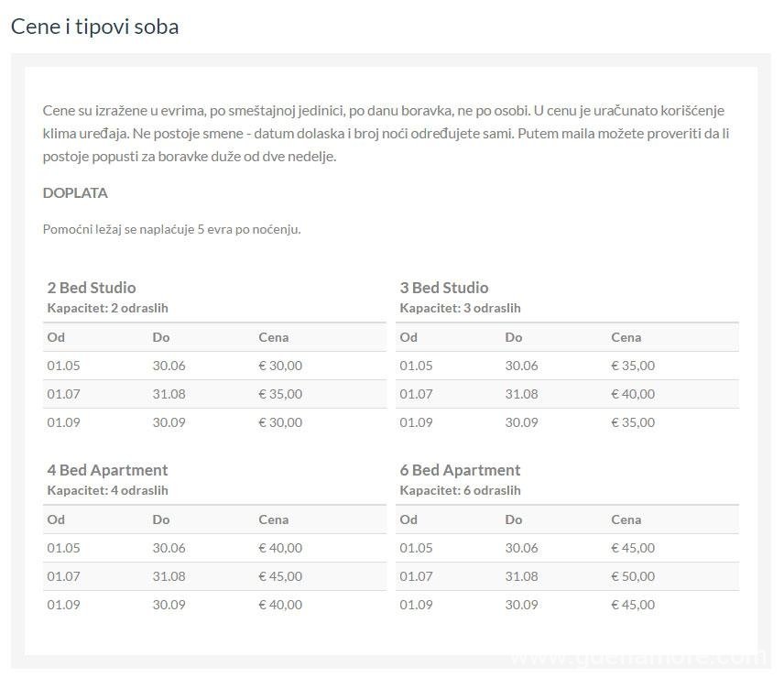Click the 'Cene i tipovi soba' heading

pyautogui.click(x=94, y=27)
